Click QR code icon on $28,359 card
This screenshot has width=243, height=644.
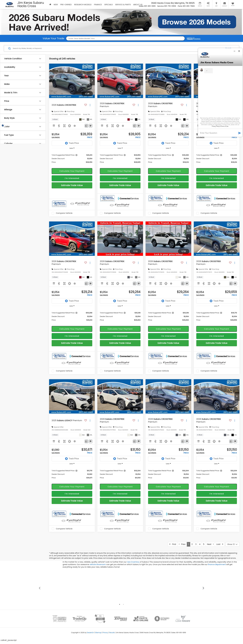[90, 126]
